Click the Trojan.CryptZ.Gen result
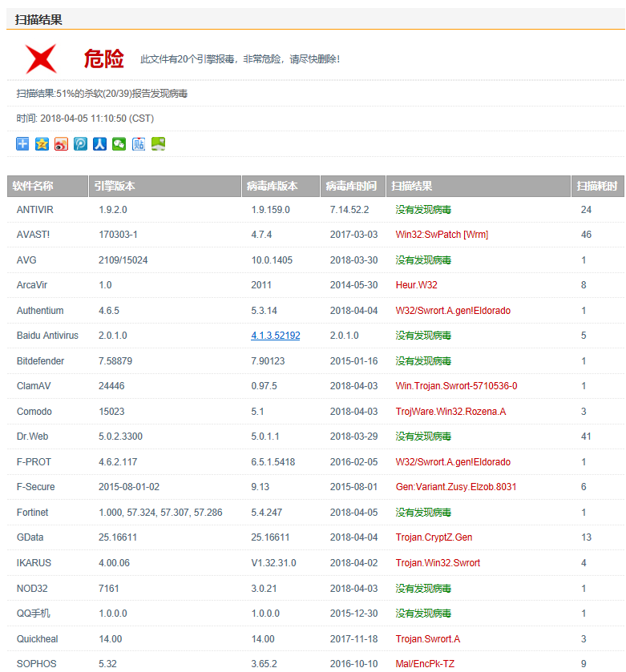Viewport: 626px width, 672px height. pos(434,537)
